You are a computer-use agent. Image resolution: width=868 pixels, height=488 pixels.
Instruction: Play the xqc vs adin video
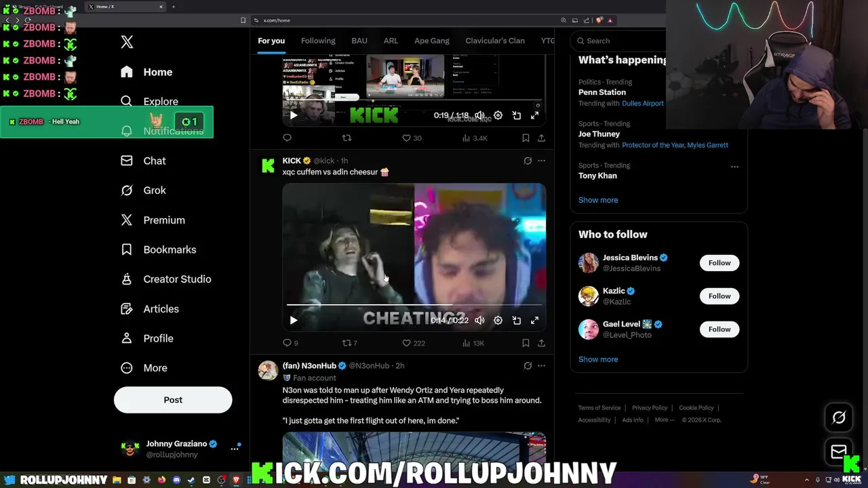294,320
